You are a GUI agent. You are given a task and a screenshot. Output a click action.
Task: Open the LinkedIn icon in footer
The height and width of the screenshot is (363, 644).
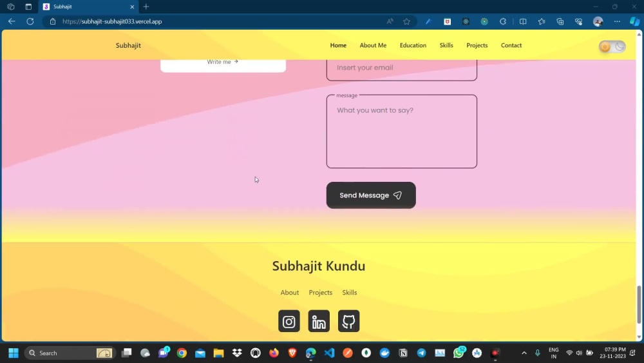pos(319,321)
